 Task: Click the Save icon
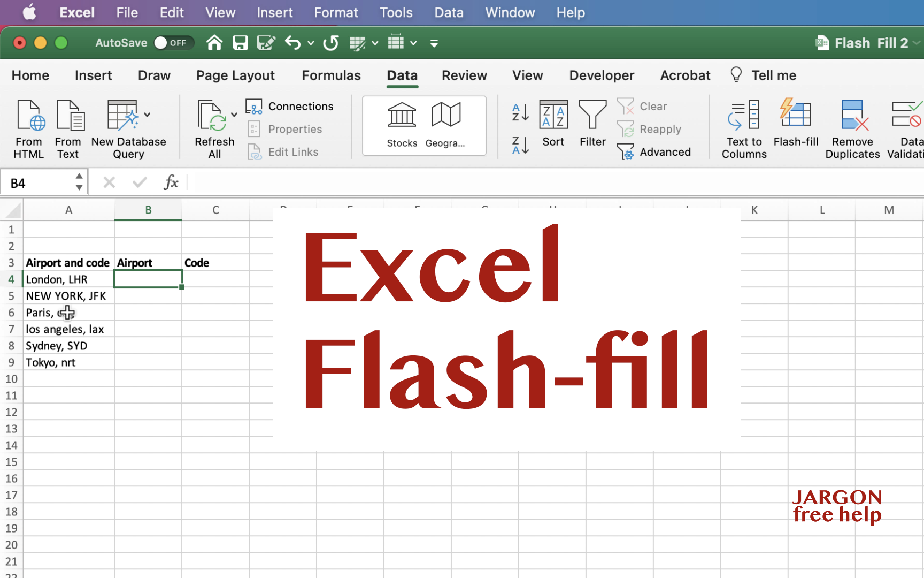241,43
